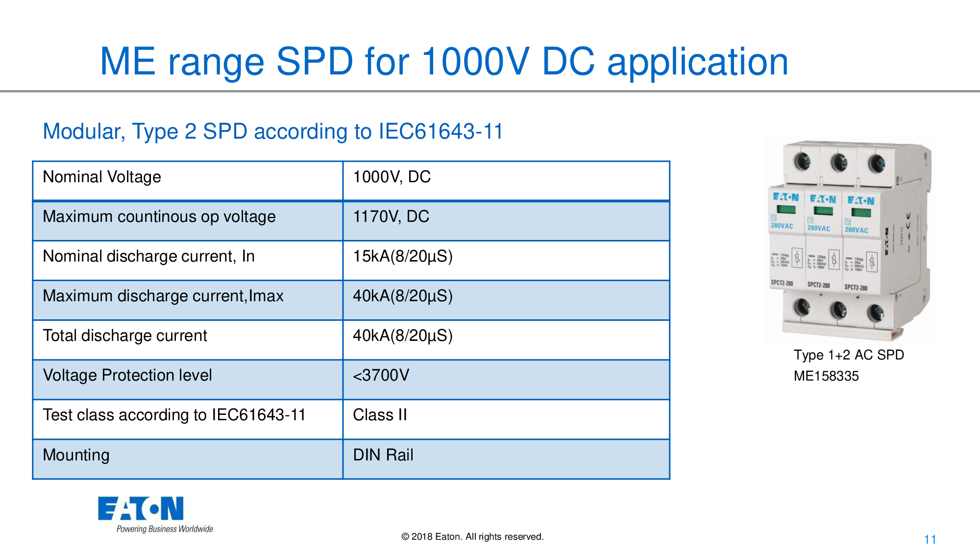This screenshot has width=980, height=551.
Task: Click 'Nominal discharge current, In' cell
Action: click(x=188, y=261)
